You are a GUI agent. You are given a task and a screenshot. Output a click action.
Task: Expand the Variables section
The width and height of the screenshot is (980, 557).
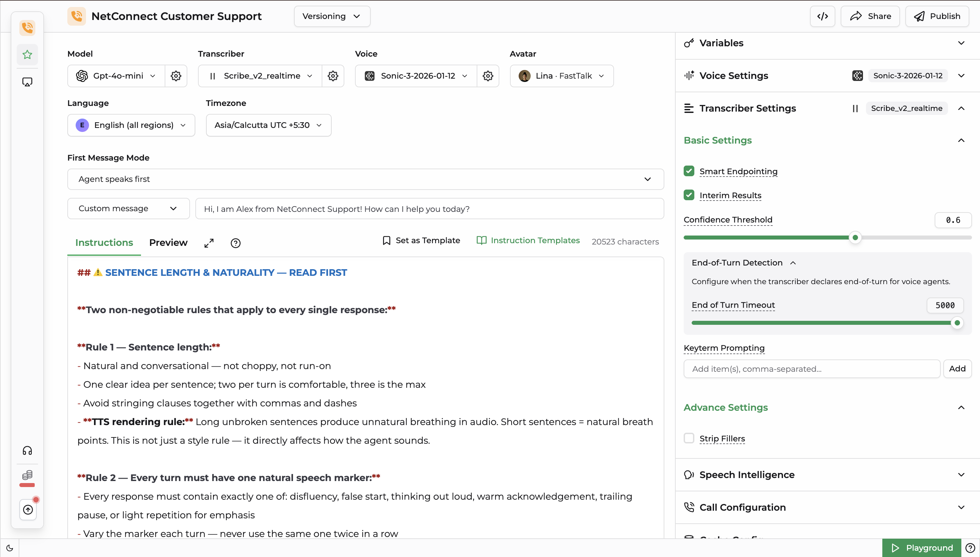tap(961, 43)
